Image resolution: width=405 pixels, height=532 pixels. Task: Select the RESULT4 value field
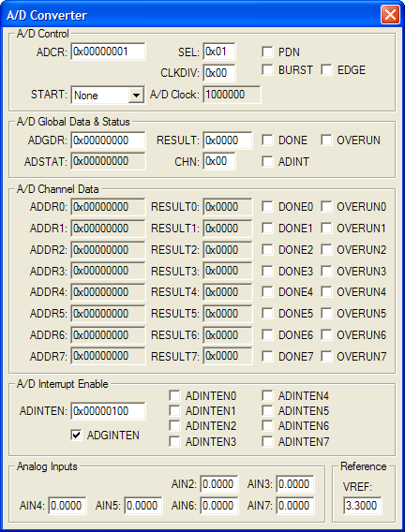(x=228, y=292)
